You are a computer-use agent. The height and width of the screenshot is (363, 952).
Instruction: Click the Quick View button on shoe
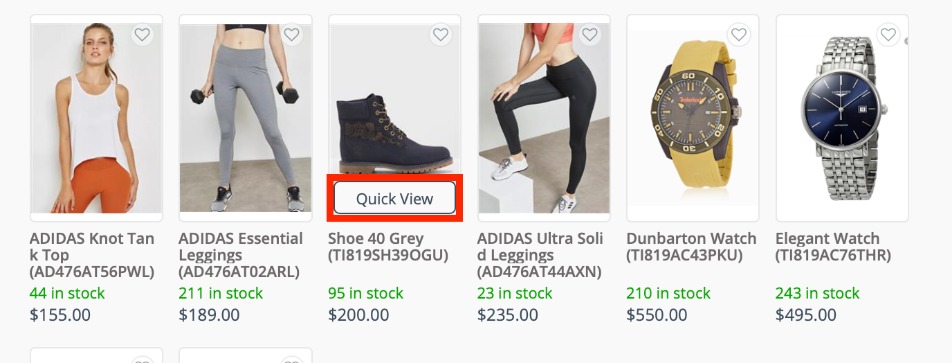[395, 198]
